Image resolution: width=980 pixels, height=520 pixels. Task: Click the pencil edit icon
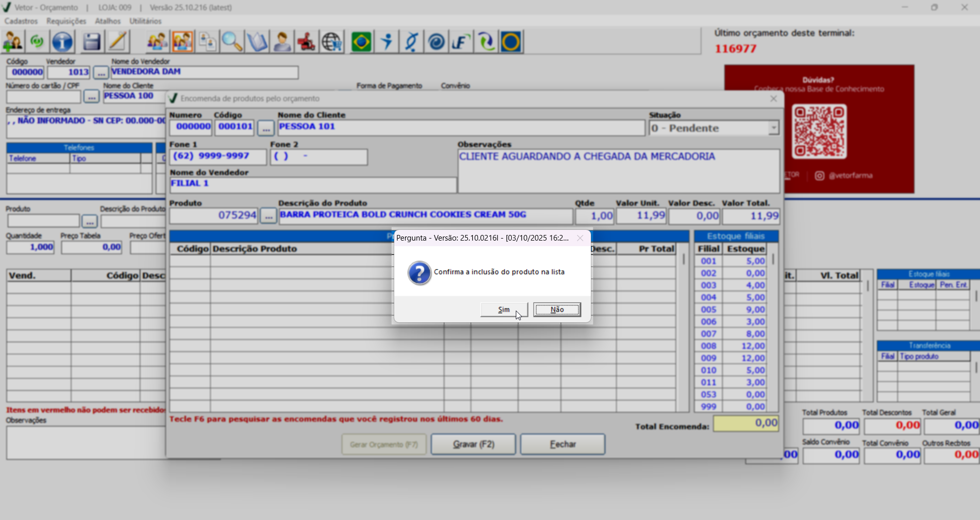point(117,42)
